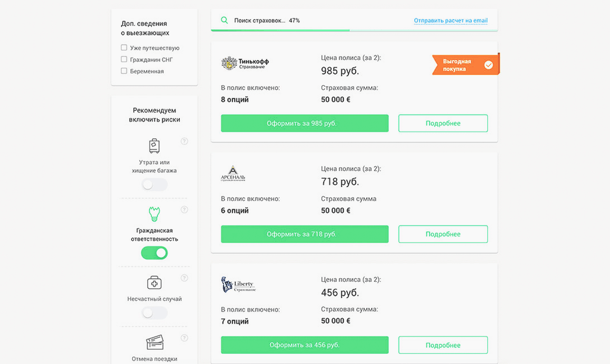Open Подробнее for the Тинькофф policy
The height and width of the screenshot is (364, 610).
tap(443, 123)
